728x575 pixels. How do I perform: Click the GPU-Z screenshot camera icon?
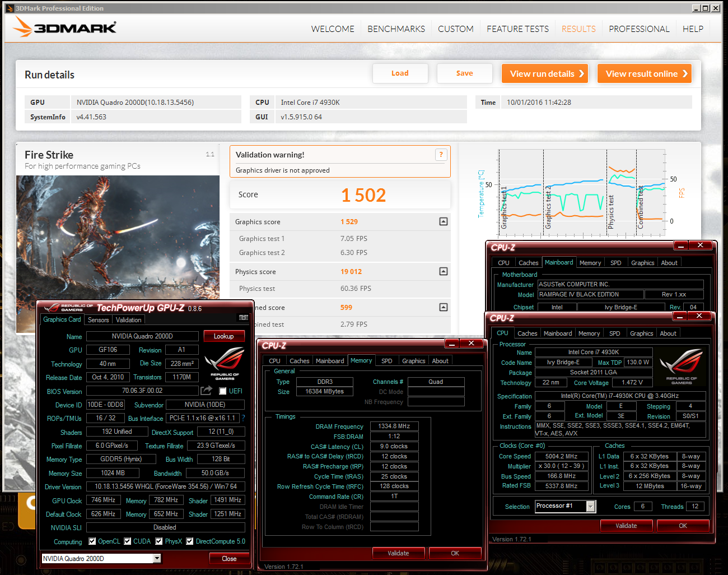pos(244,318)
